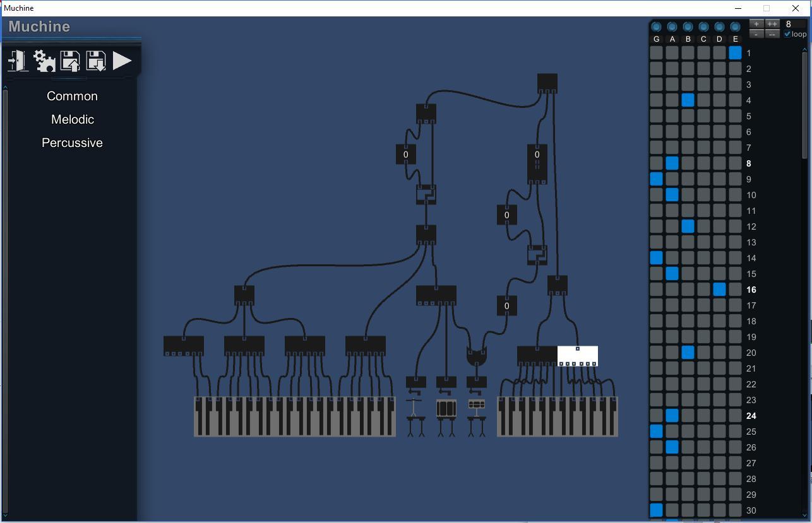The height and width of the screenshot is (523, 812).
Task: Select the hi-hat cymbal drum machine
Action: [415, 416]
